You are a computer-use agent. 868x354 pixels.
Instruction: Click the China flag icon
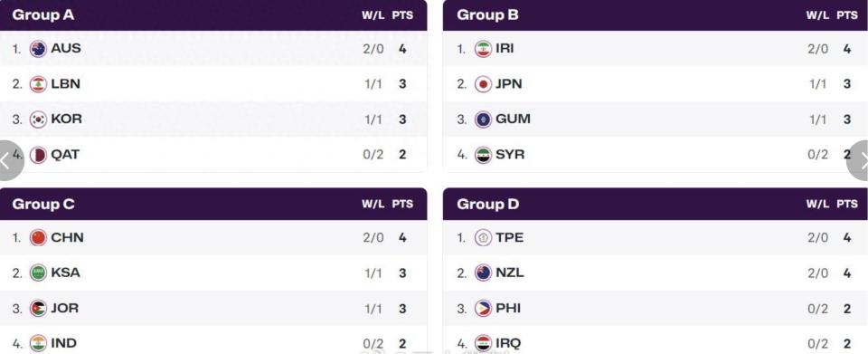(x=38, y=238)
